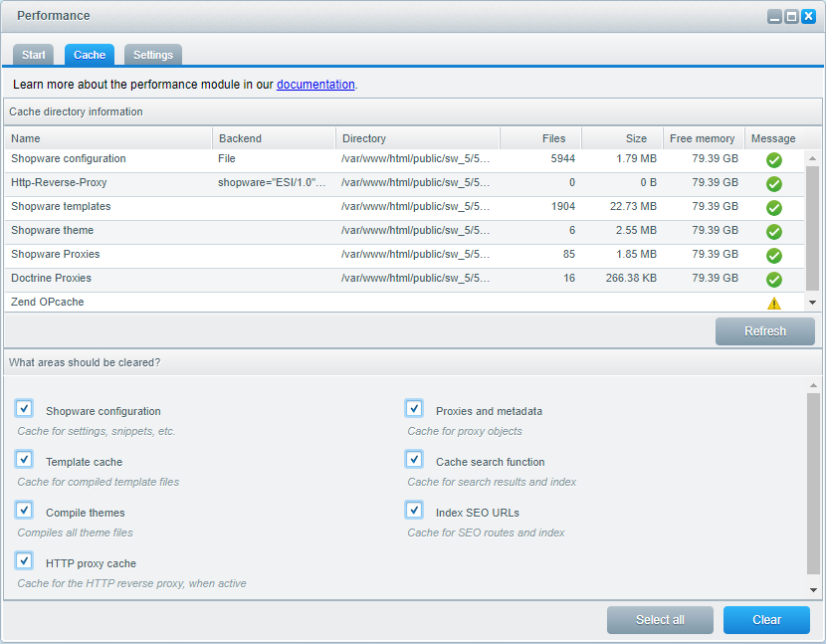Select the Shopware theme row name
Image resolution: width=826 pixels, height=644 pixels.
click(52, 230)
